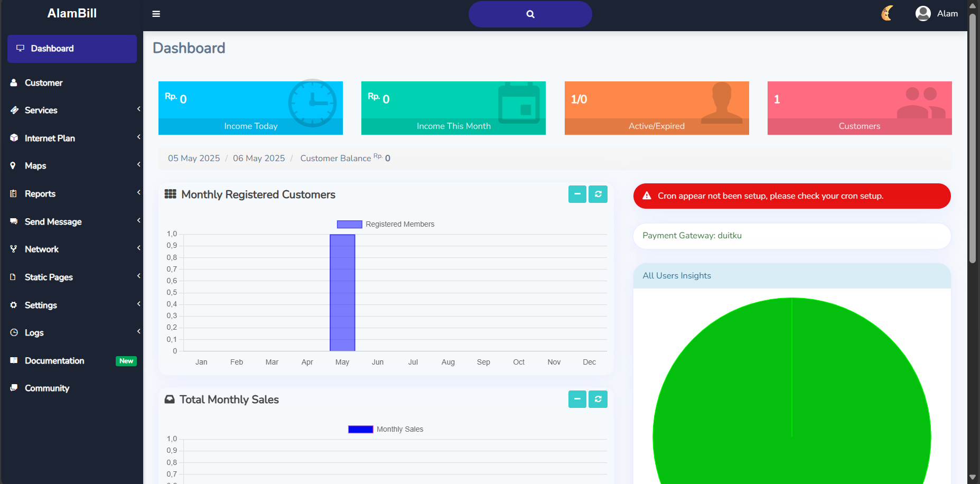Click the Settings gear icon
The image size is (980, 484).
click(x=14, y=305)
